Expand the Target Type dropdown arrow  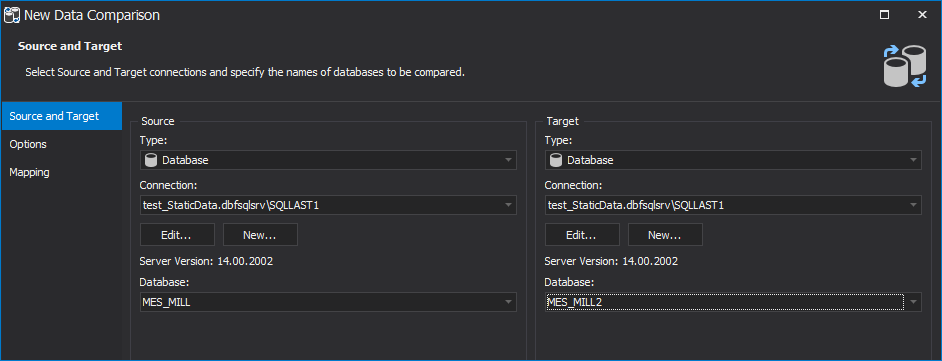coord(913,160)
